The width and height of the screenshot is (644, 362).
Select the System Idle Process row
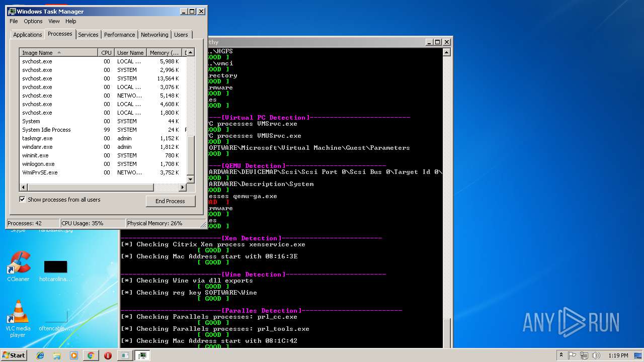[x=103, y=130]
